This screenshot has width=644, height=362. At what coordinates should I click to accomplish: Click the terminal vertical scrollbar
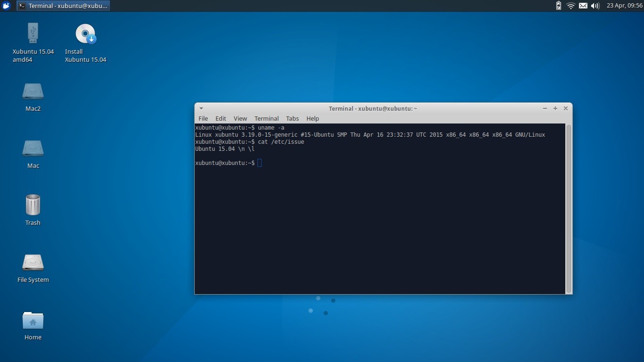click(x=569, y=209)
